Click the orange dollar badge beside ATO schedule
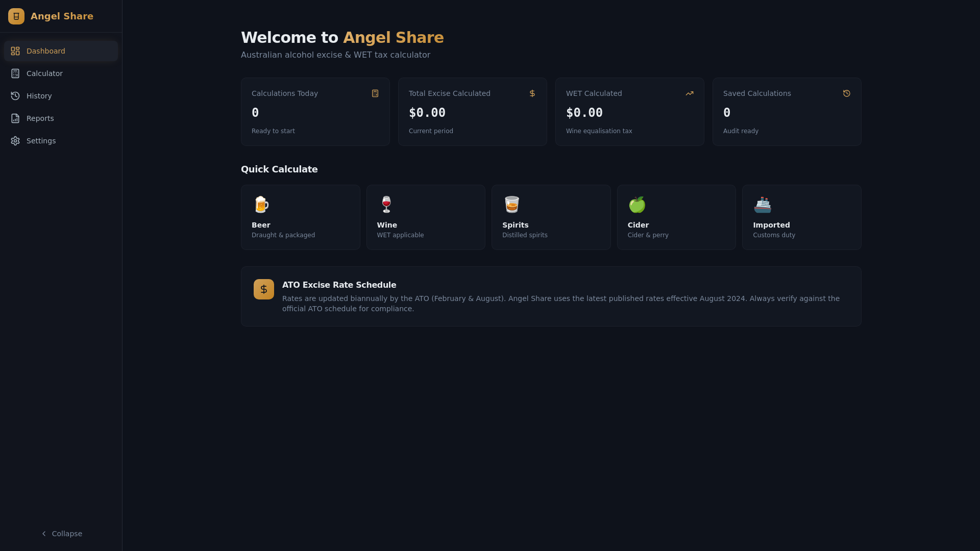 [x=264, y=289]
